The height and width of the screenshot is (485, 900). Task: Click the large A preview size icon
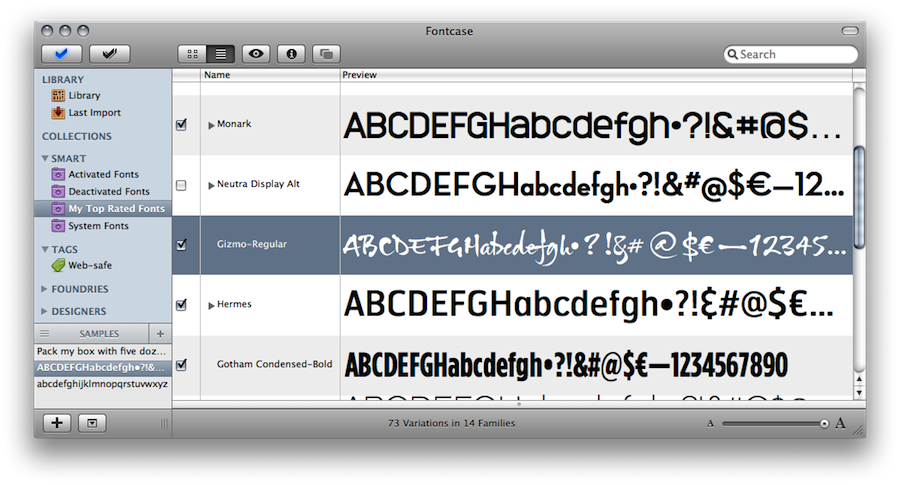tap(840, 423)
